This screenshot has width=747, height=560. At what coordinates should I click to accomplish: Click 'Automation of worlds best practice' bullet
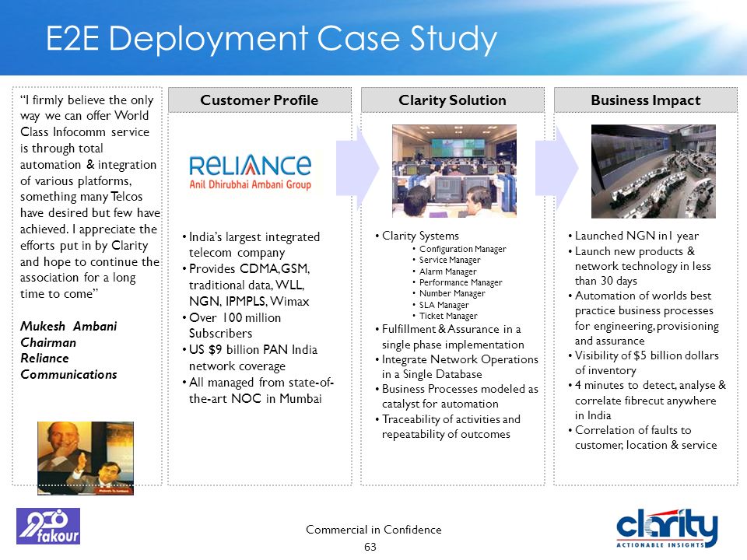point(644,318)
